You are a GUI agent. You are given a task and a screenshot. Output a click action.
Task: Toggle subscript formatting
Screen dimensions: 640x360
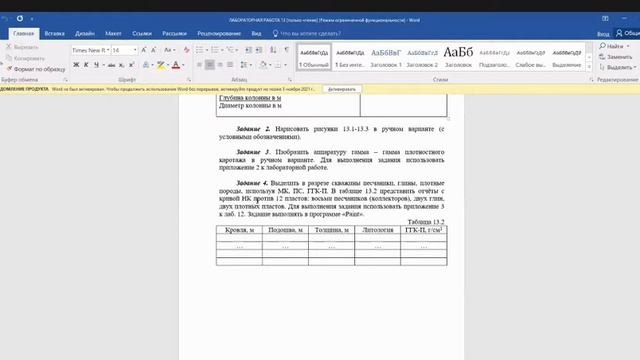121,65
